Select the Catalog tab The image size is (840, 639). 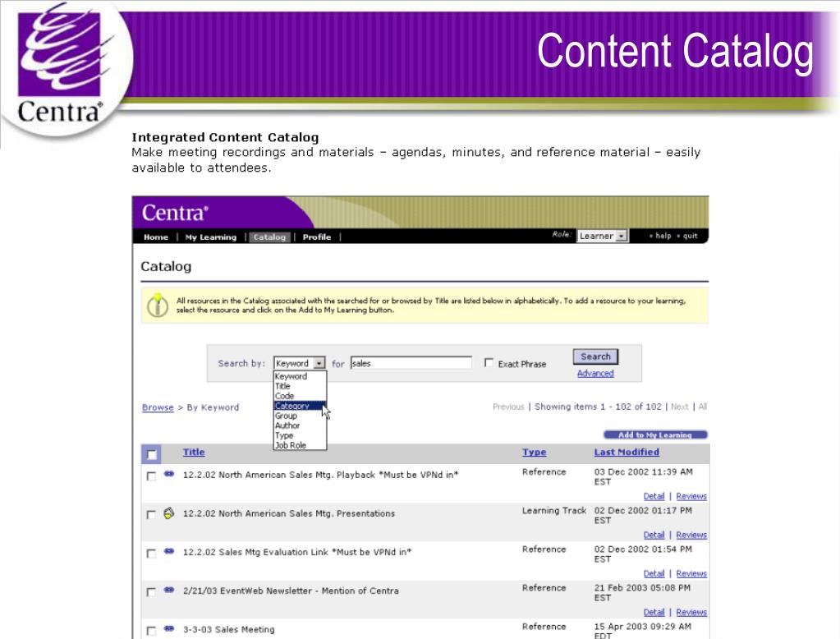pos(269,237)
